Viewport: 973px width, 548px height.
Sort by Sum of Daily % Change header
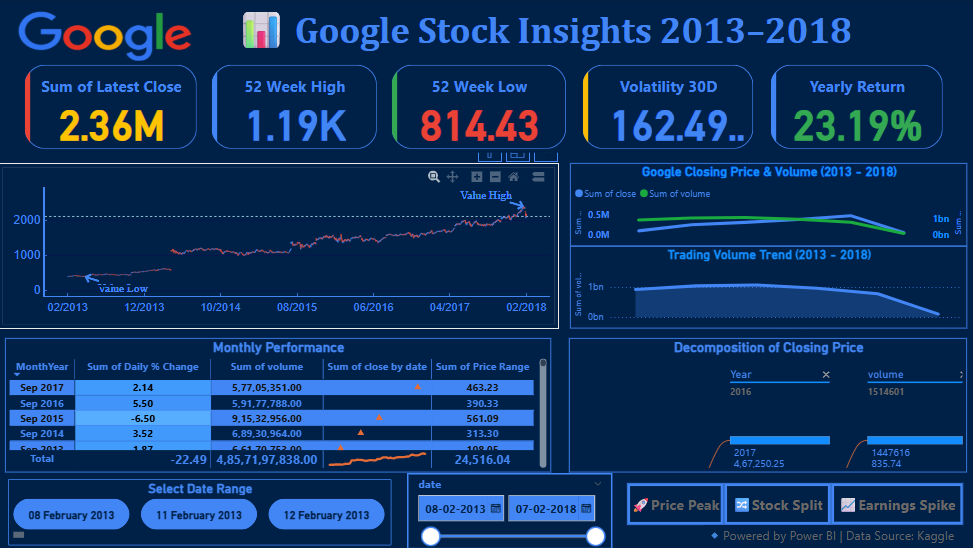(x=143, y=367)
